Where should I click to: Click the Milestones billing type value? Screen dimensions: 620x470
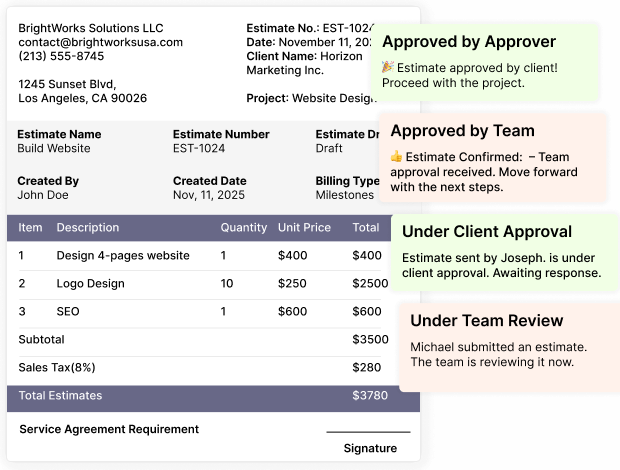[x=343, y=196]
